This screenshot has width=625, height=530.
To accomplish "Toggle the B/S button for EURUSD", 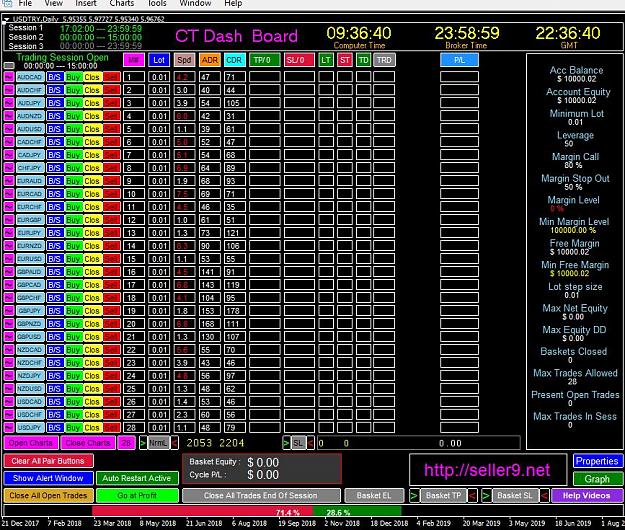I will tap(55, 259).
